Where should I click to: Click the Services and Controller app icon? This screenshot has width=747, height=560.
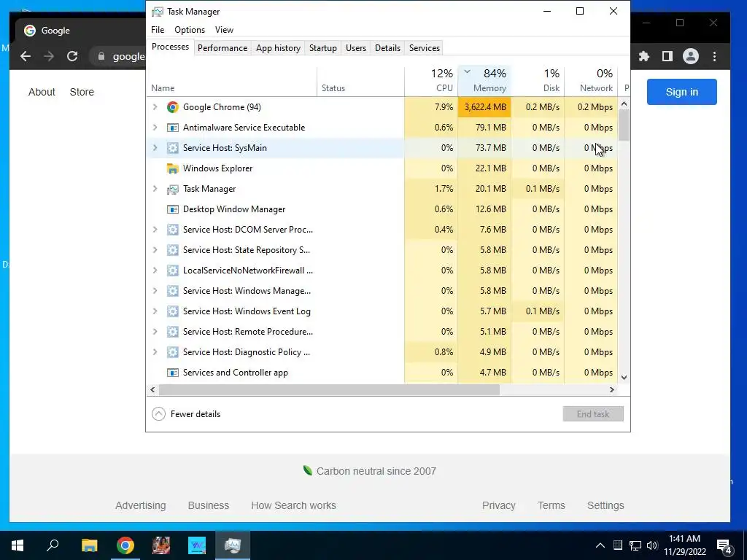172,373
